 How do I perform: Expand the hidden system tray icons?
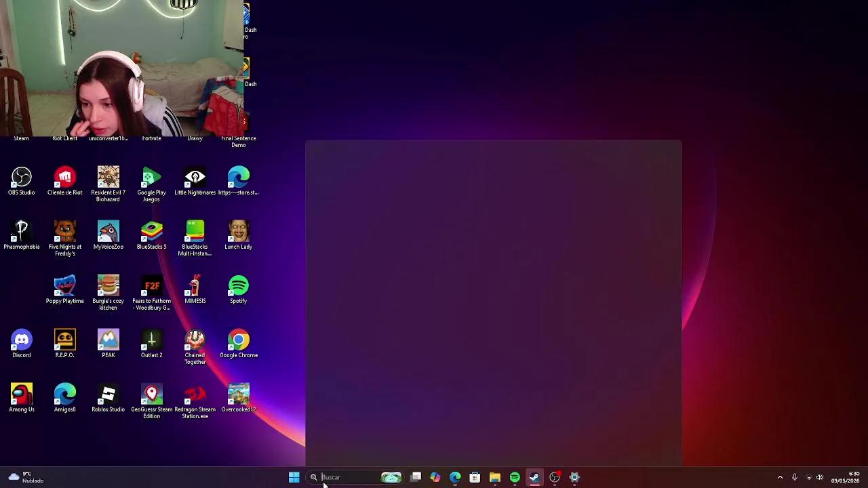tap(780, 477)
